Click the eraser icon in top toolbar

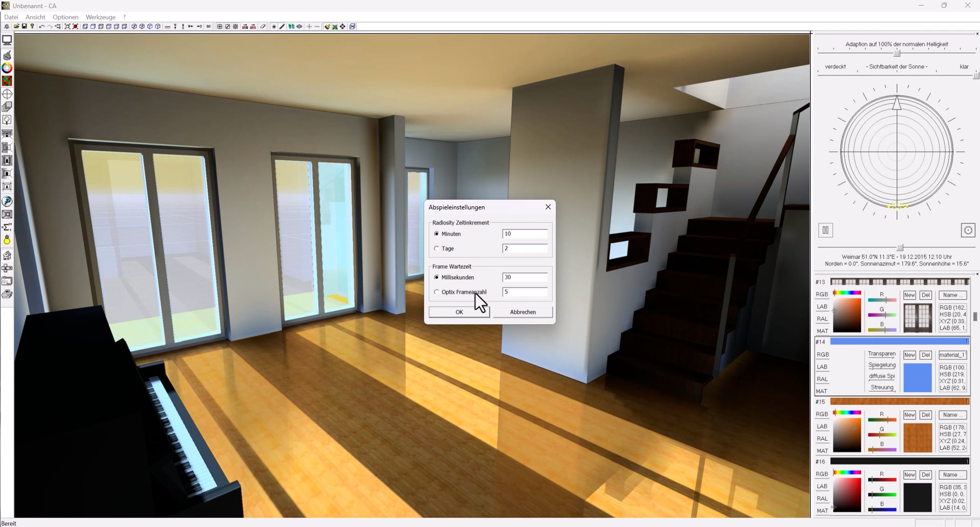(263, 27)
